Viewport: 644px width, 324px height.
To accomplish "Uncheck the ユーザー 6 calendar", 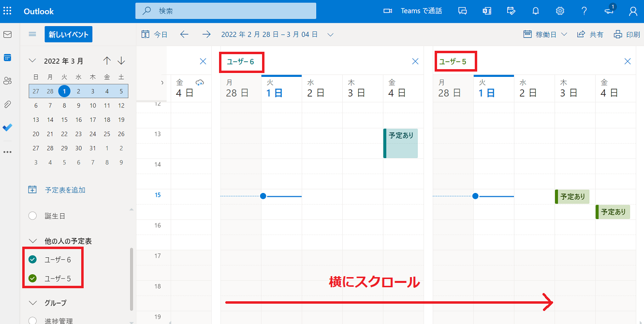I will point(32,260).
